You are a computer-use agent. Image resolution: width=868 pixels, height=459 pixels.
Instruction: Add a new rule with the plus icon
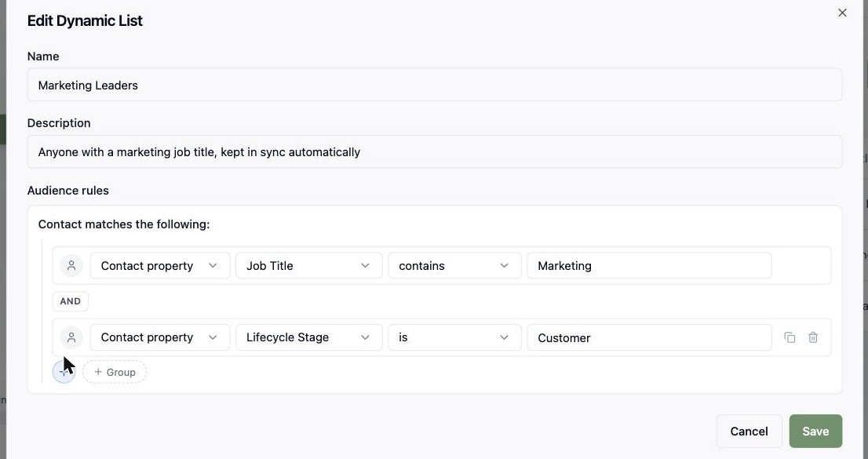[64, 372]
